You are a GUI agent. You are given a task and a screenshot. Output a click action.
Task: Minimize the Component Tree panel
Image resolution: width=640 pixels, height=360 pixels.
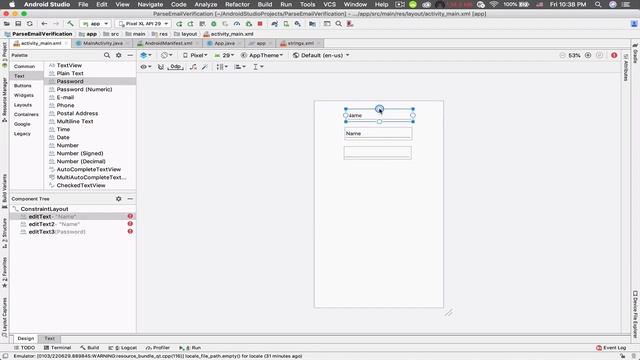pyautogui.click(x=130, y=199)
